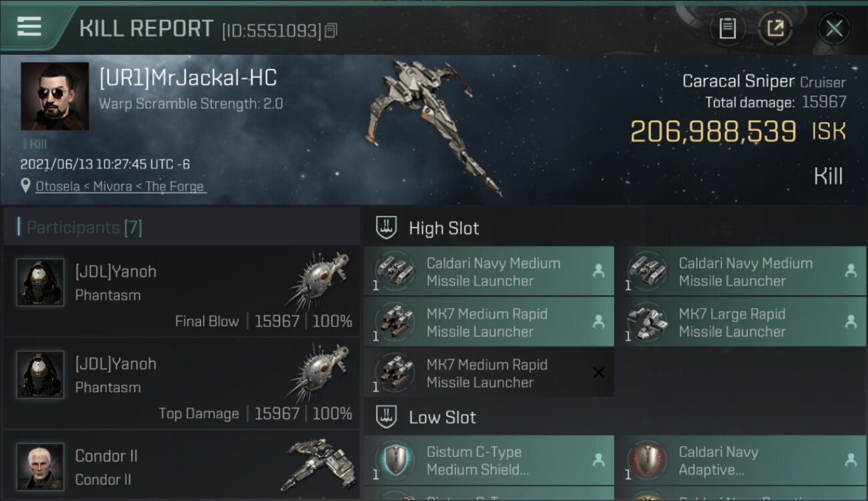Click the High Slot section shield icon
The height and width of the screenshot is (501, 868).
pos(387,228)
